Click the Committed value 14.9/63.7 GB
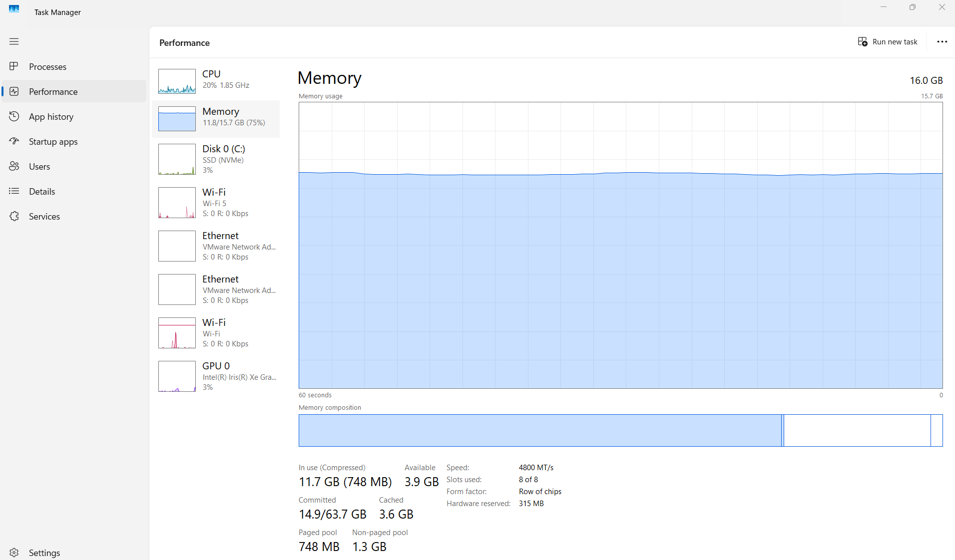The image size is (955, 560). pyautogui.click(x=333, y=514)
